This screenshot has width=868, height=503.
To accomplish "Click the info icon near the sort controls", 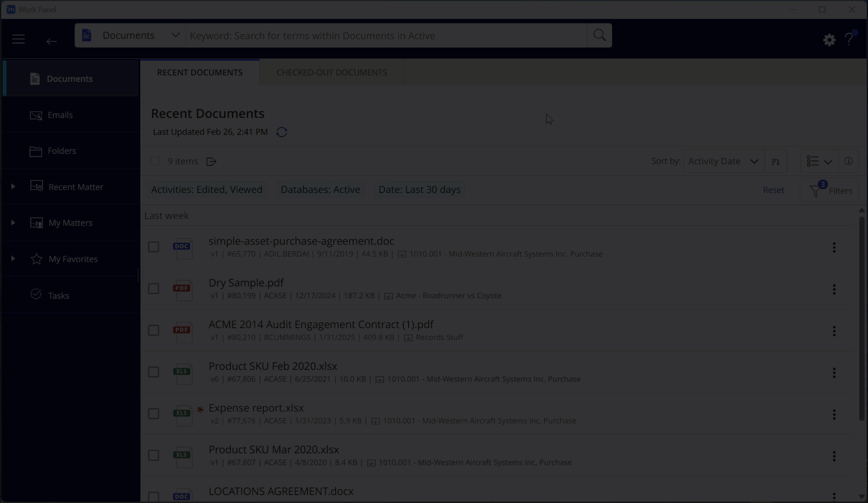I will tap(849, 161).
